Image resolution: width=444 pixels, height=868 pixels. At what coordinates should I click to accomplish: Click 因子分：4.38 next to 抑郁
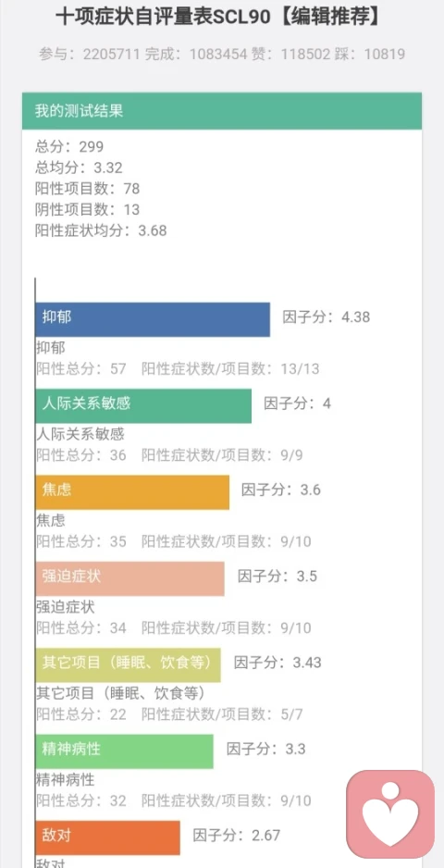point(327,317)
